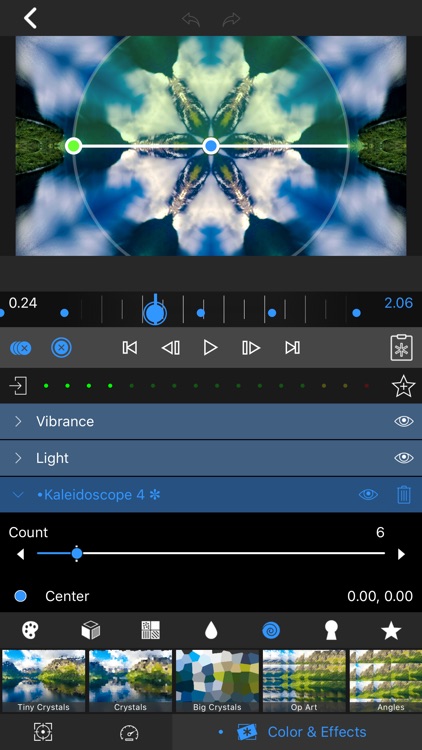Open the frame and target tool at the bottom left
The image size is (422, 750).
(x=43, y=732)
